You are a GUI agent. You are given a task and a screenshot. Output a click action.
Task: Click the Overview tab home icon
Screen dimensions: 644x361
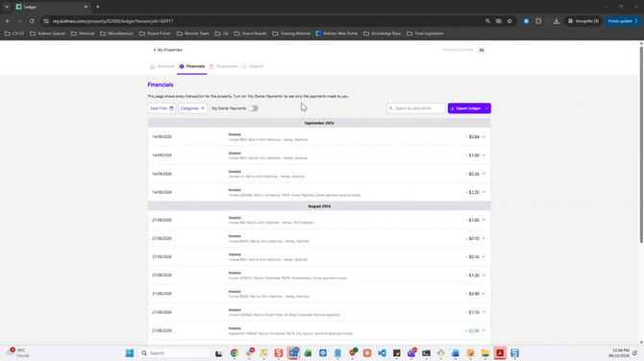[x=153, y=66]
